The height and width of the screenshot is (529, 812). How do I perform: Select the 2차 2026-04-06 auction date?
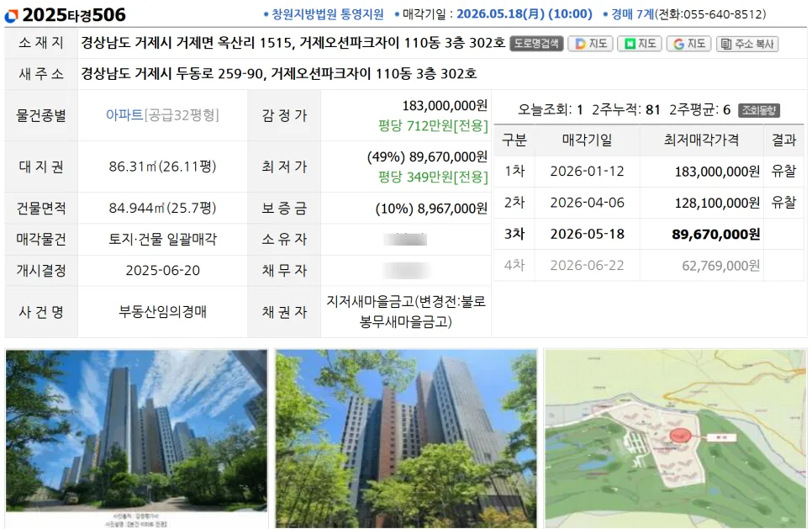click(x=588, y=203)
